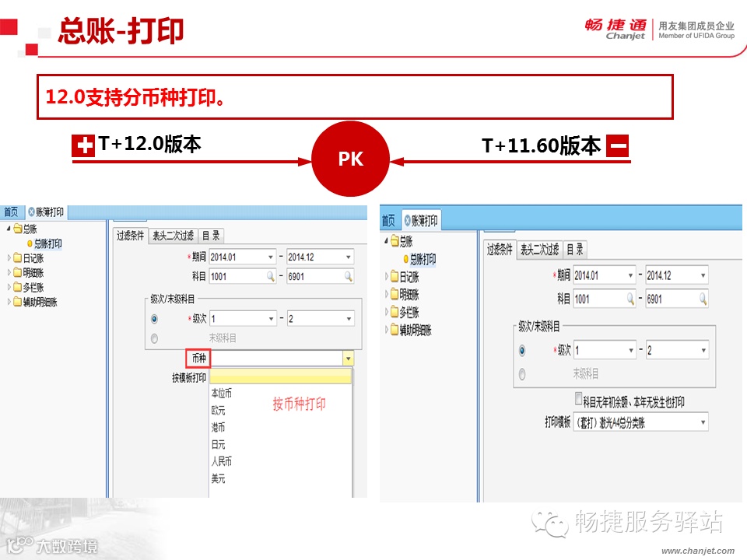The image size is (747, 560).
Task: Expand 多栏账 folder in left tree
Action: tap(9, 287)
